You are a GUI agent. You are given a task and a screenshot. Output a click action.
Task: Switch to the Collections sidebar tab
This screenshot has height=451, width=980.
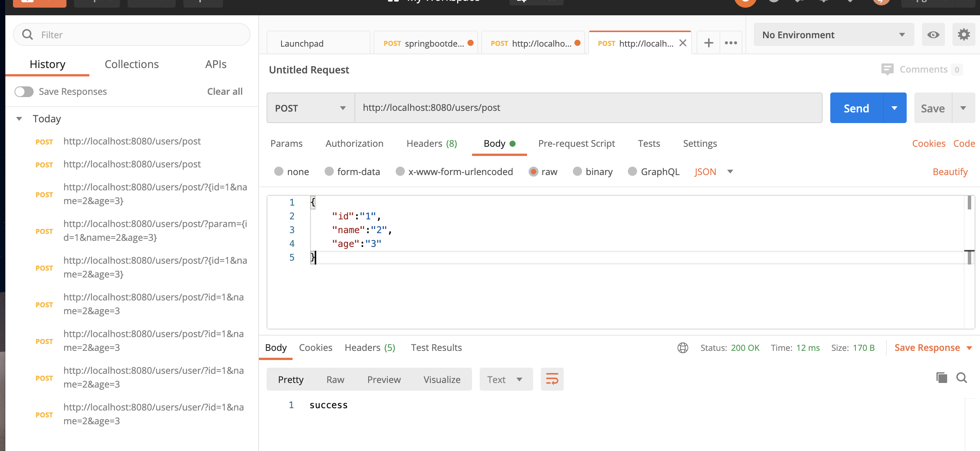(x=131, y=64)
